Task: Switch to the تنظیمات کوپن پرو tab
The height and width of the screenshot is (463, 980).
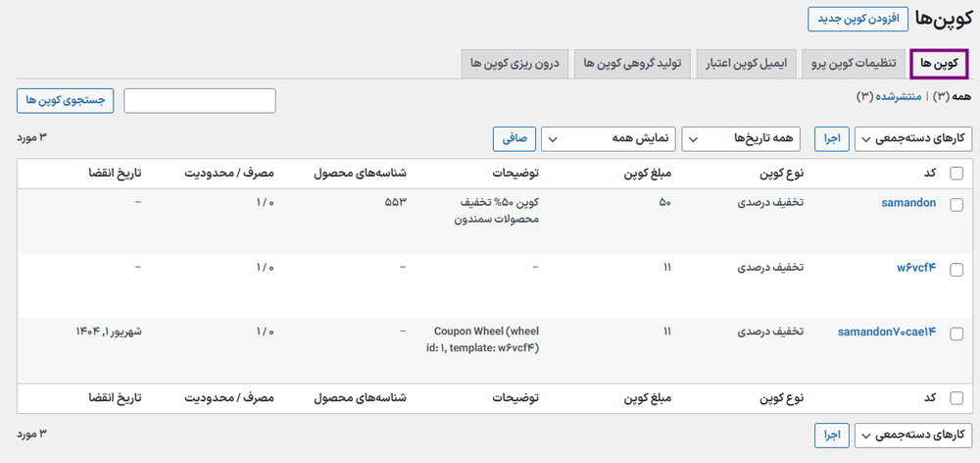Action: [852, 64]
